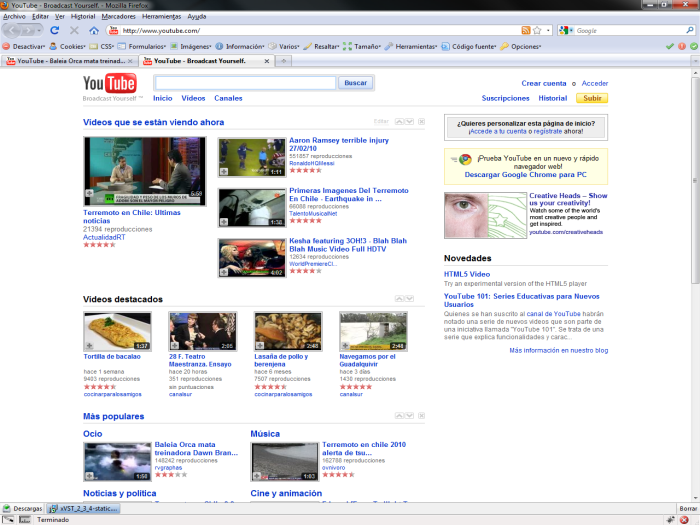Click the red stop icon in status bar
Screen dimensions: 700x525
tap(683, 520)
